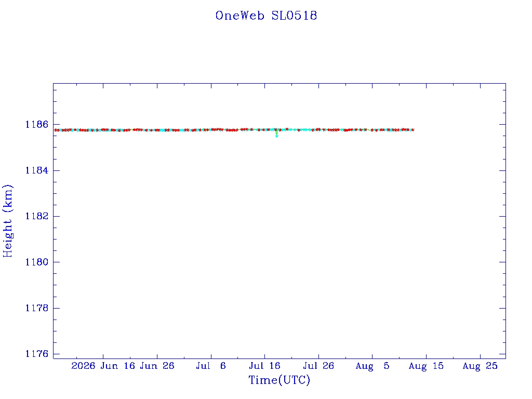Select the Aug 15 date label
The image size is (532, 399).
426,366
